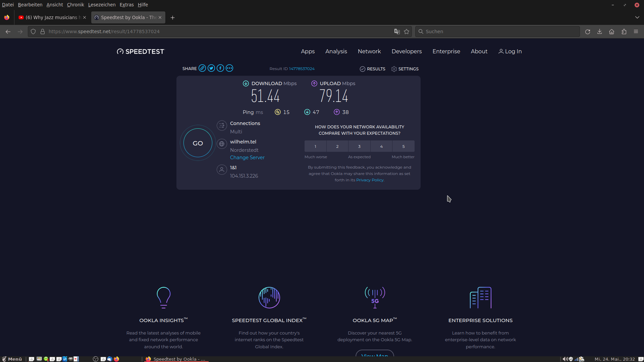Rate network availability as 3

tap(359, 146)
